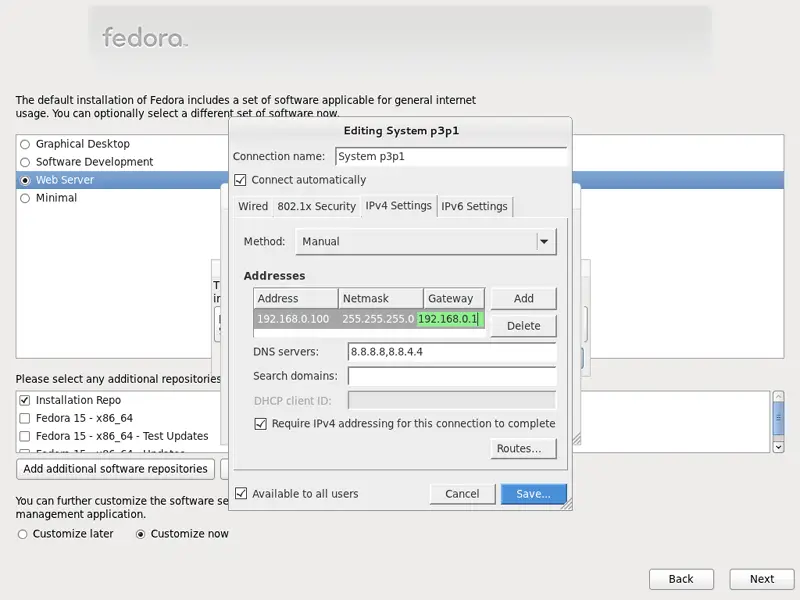Image resolution: width=800 pixels, height=600 pixels.
Task: Click the repository list scrollbar thumb
Action: point(778,418)
